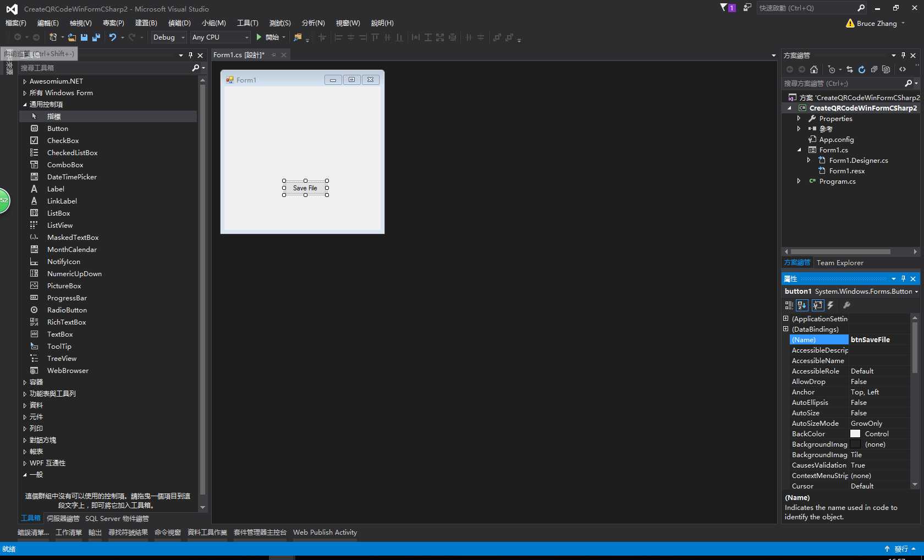The image size is (924, 560).
Task: Pin the Solution Explorer panel
Action: 903,55
